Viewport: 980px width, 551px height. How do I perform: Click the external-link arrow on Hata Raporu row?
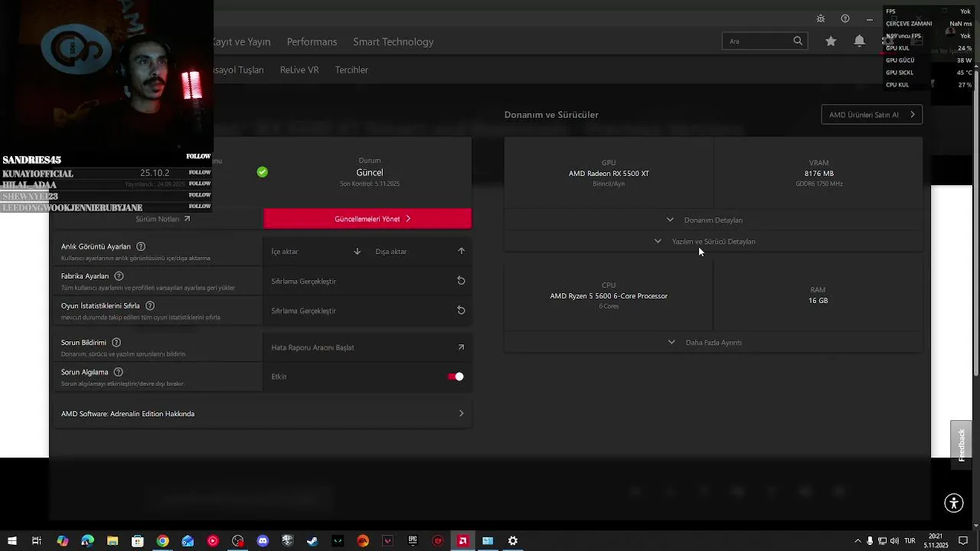(x=461, y=347)
